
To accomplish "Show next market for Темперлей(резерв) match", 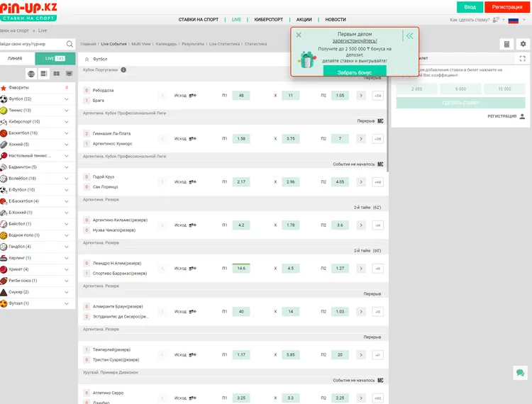I will coord(361,355).
